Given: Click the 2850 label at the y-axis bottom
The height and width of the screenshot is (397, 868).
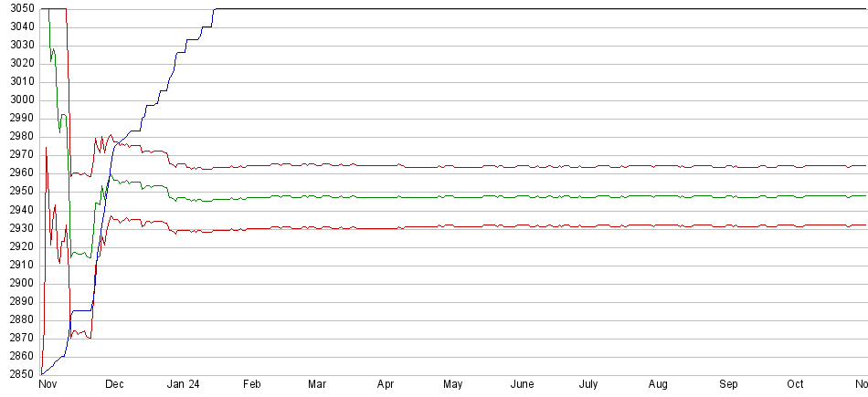Looking at the screenshot, I should coord(17,374).
